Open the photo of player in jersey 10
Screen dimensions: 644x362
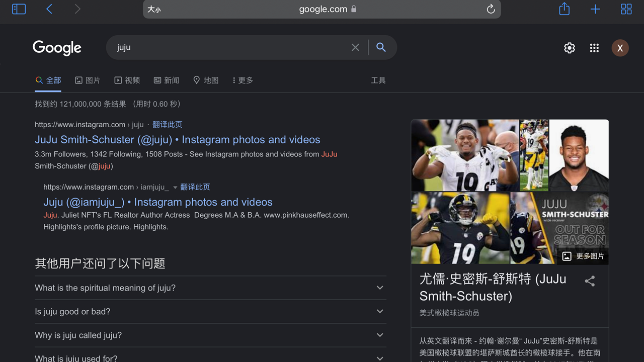pos(465,155)
